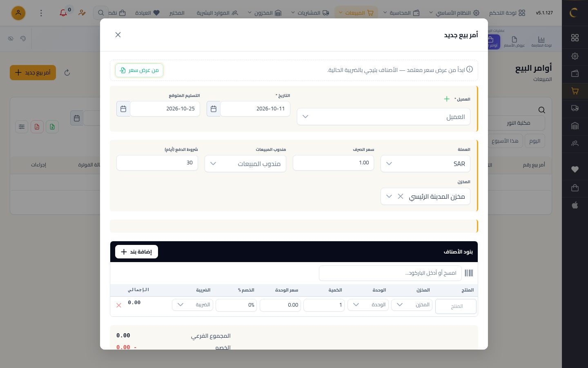Export to Excel icon in background list

[x=52, y=127]
